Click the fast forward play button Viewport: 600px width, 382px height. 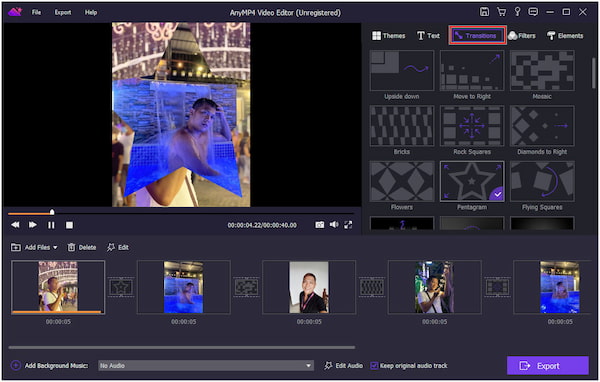click(33, 225)
